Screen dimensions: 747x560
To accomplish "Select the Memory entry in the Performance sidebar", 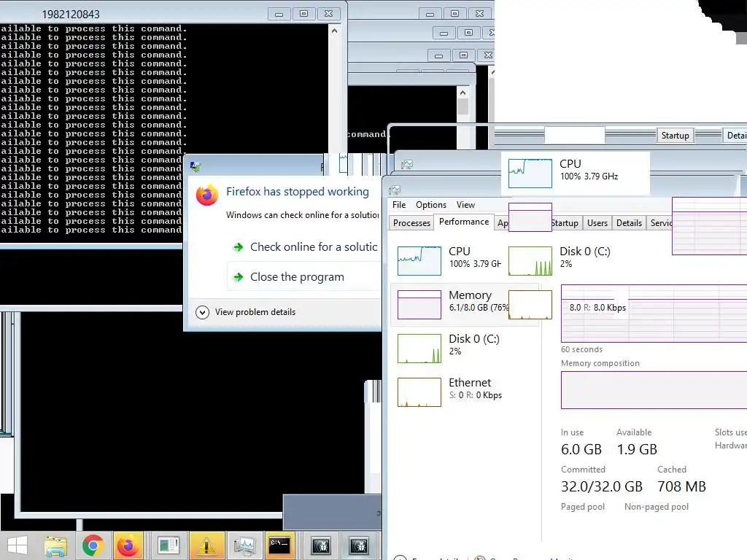I will point(465,304).
